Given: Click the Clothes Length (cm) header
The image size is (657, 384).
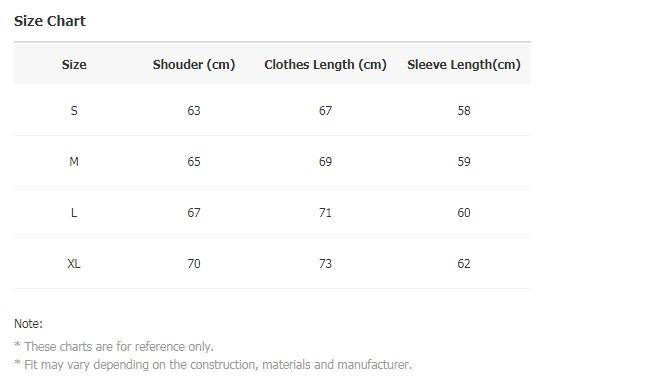Looking at the screenshot, I should (x=325, y=65).
